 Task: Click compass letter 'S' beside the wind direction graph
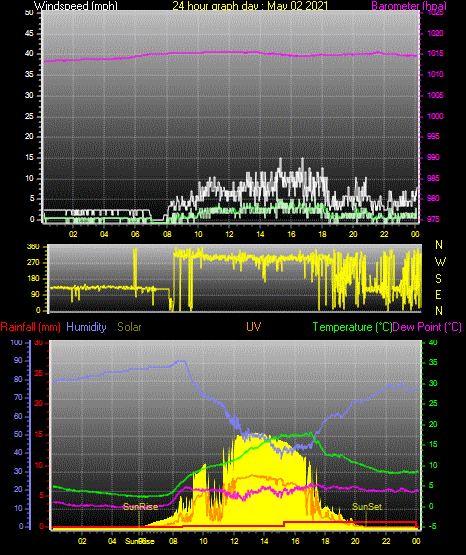click(438, 279)
